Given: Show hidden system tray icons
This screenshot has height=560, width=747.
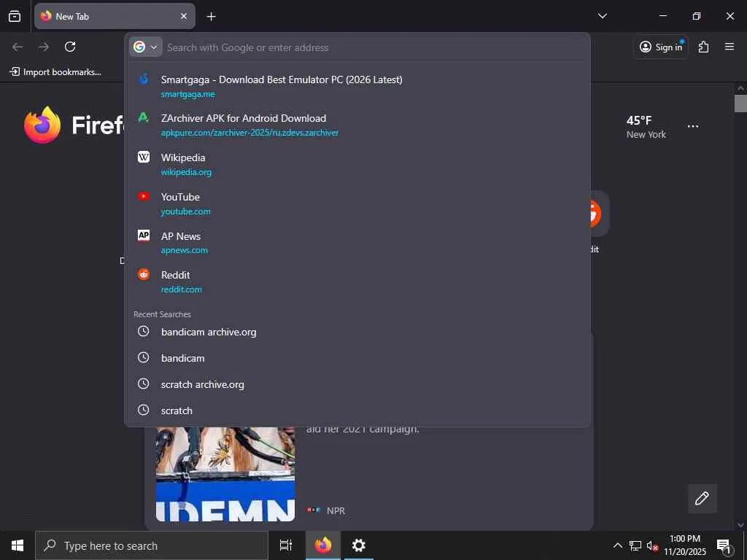Looking at the screenshot, I should (617, 545).
